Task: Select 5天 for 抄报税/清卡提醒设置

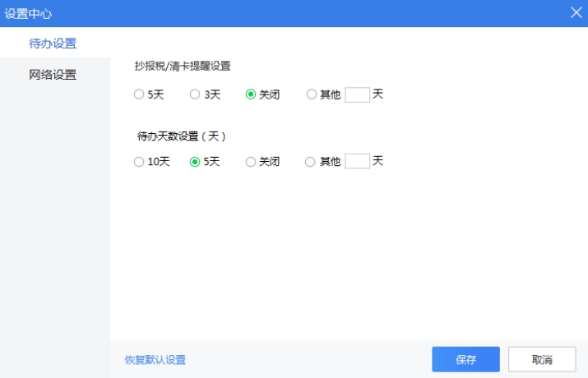Action: pyautogui.click(x=139, y=94)
